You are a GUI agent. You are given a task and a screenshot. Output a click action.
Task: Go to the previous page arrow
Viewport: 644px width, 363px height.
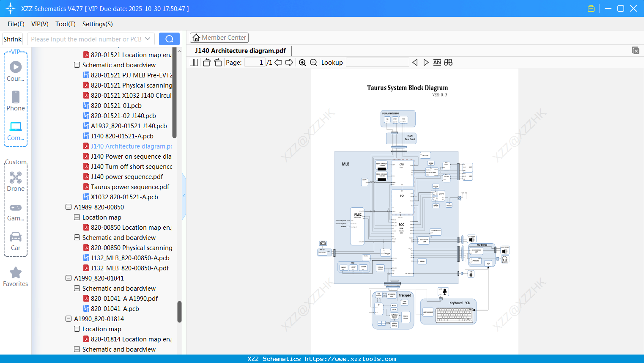[278, 63]
